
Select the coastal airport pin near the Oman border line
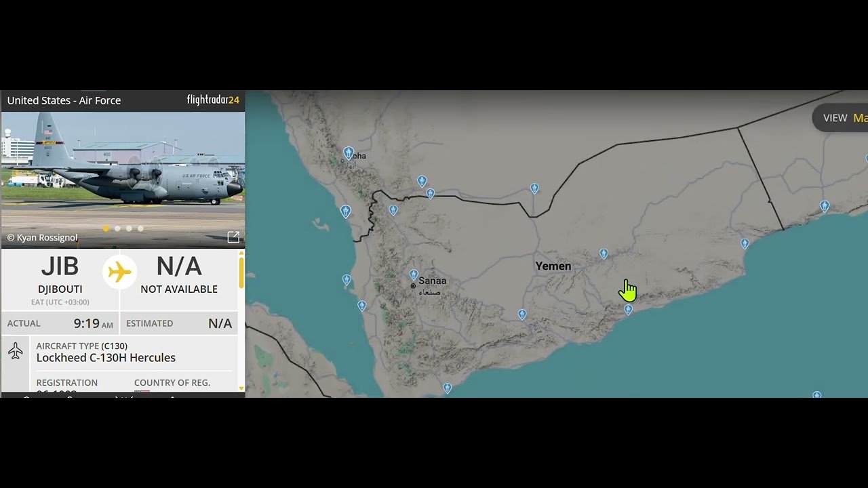[745, 243]
